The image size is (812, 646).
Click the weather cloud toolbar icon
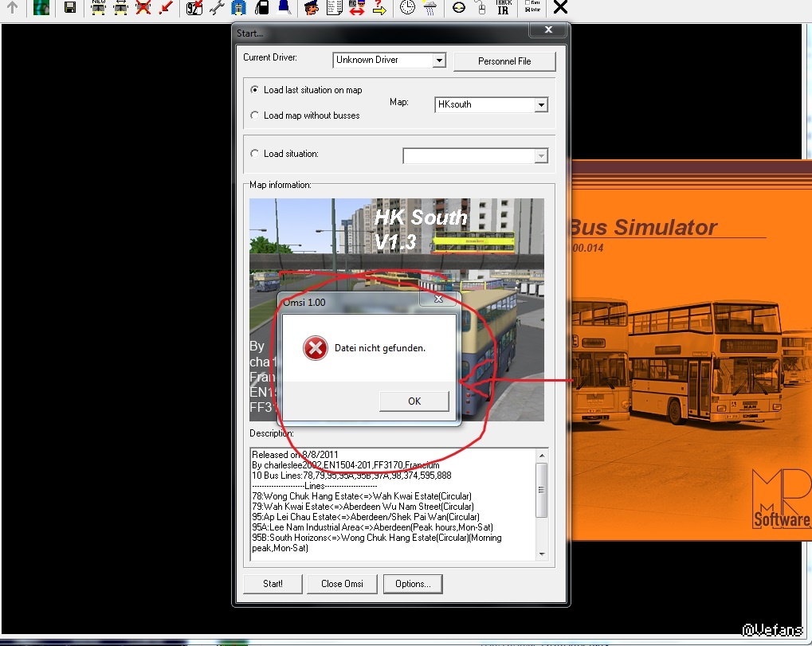pos(430,8)
